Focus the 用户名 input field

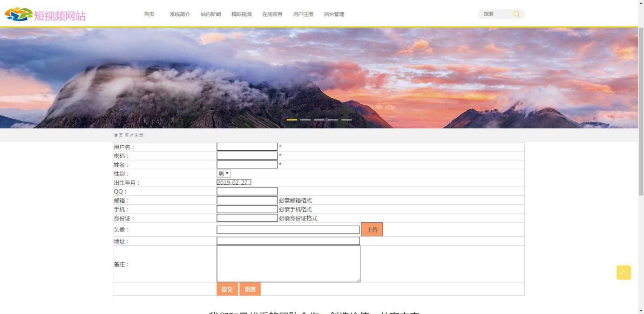[247, 147]
